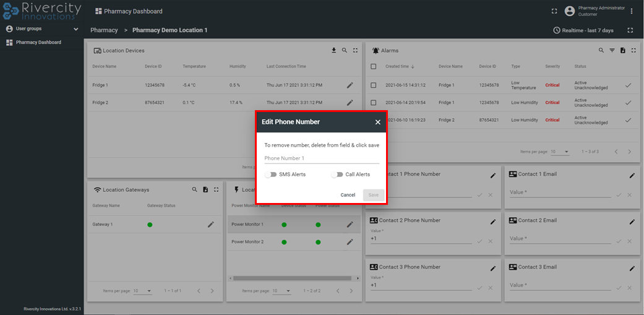The image size is (644, 315).
Task: Open Location Gateways items per page dropdown
Action: pos(142,291)
